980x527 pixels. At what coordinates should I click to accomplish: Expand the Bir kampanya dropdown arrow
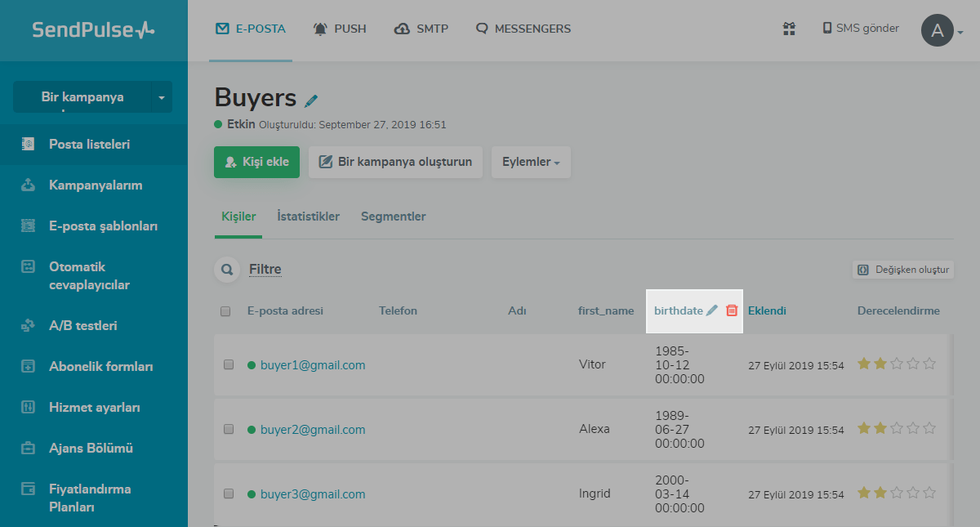click(161, 97)
